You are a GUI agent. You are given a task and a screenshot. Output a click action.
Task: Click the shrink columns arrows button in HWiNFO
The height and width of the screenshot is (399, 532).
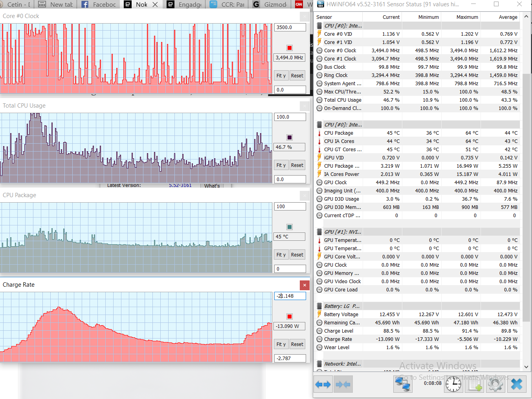[343, 384]
